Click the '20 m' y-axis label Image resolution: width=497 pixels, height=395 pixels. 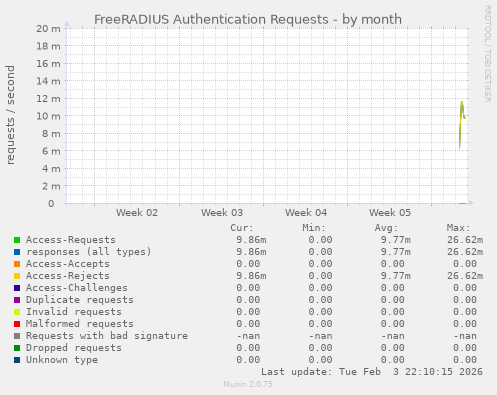pyautogui.click(x=49, y=29)
